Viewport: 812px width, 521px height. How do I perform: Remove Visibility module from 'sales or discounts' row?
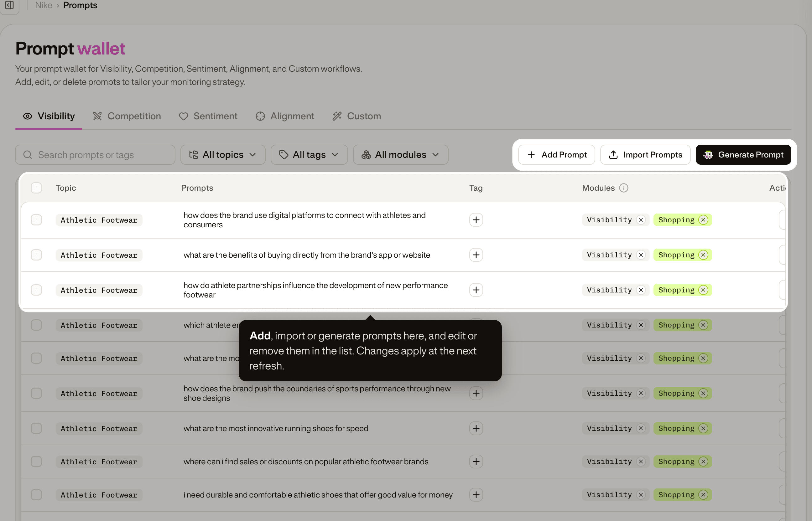click(641, 462)
